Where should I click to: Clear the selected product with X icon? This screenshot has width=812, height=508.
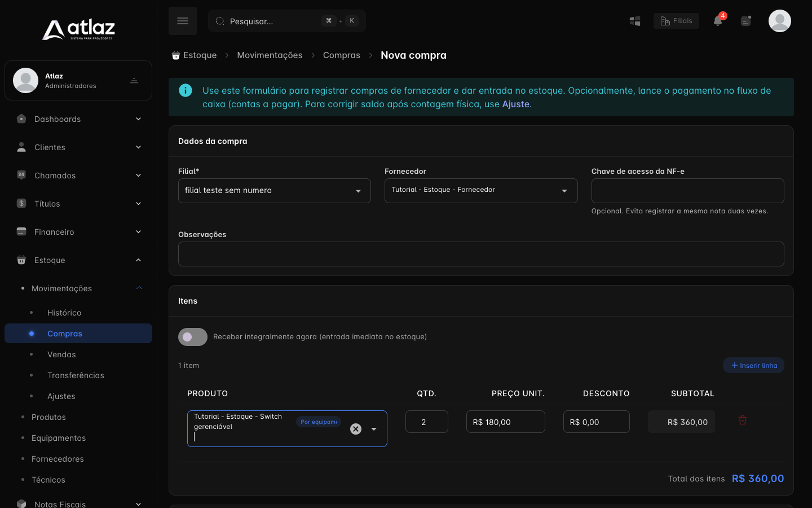[356, 429]
